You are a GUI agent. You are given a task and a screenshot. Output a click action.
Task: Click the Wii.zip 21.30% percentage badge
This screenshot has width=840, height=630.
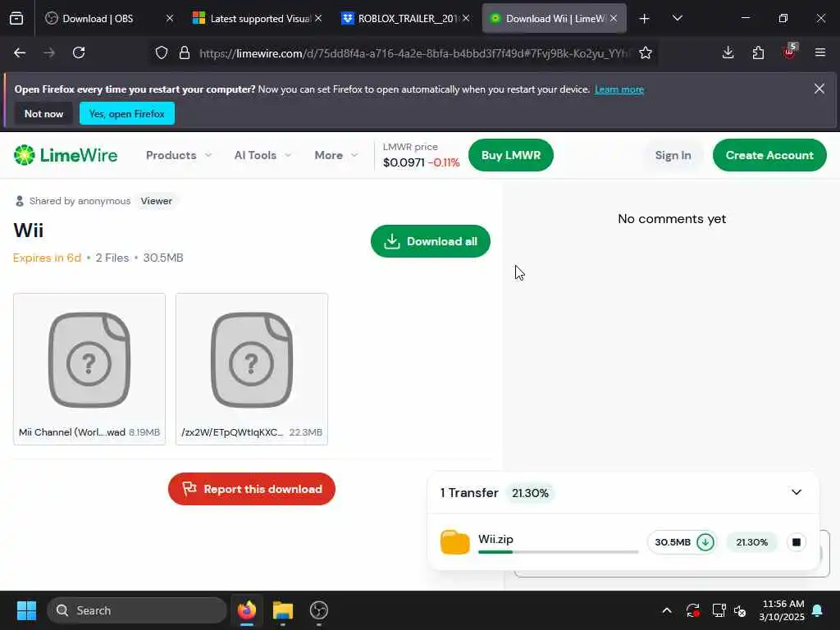tap(751, 542)
